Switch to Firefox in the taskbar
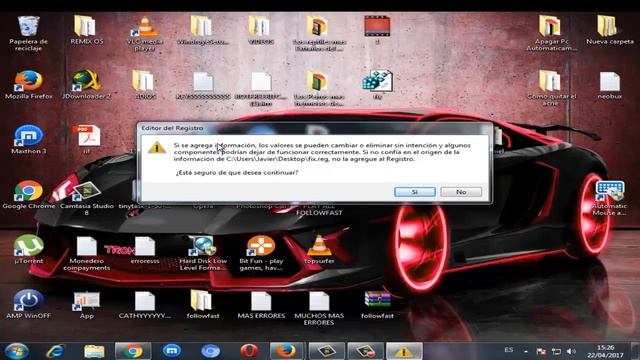Viewport: 640px width, 360px height. (287, 351)
